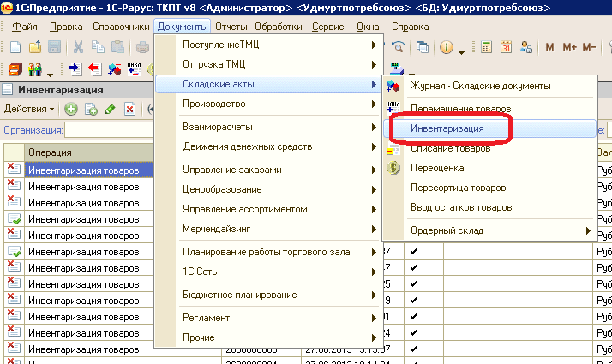Click the cash register icon
This screenshot has width=612, height=364.
(x=397, y=68)
